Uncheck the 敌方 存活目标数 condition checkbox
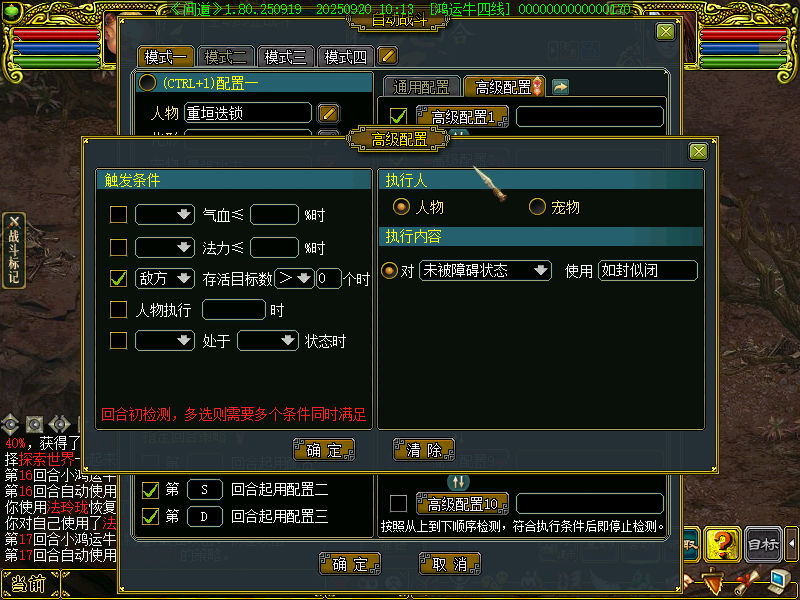 click(x=118, y=279)
